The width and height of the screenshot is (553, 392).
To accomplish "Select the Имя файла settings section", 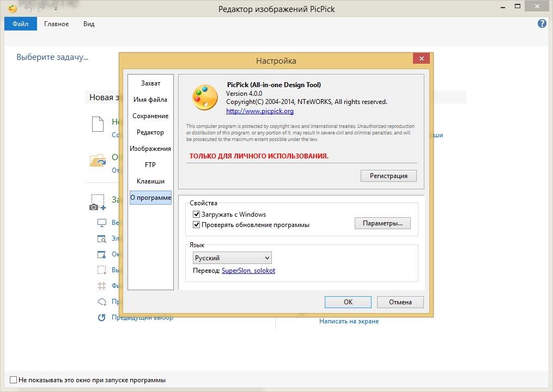I will pyautogui.click(x=150, y=100).
